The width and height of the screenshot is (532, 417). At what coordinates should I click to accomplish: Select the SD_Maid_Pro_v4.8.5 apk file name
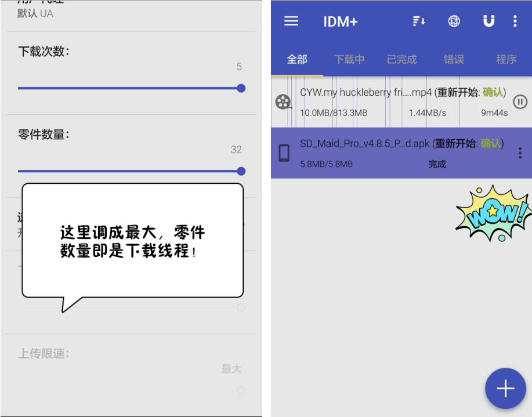365,143
